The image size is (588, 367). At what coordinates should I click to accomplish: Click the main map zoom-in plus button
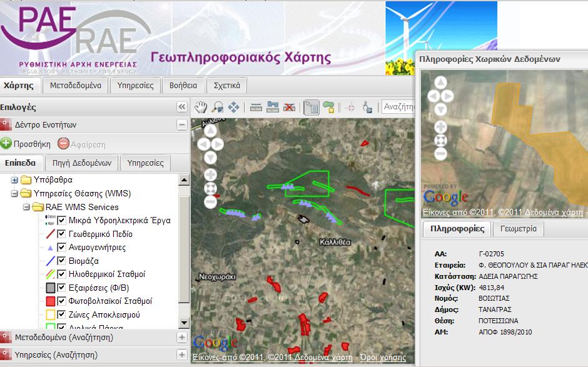(x=210, y=174)
